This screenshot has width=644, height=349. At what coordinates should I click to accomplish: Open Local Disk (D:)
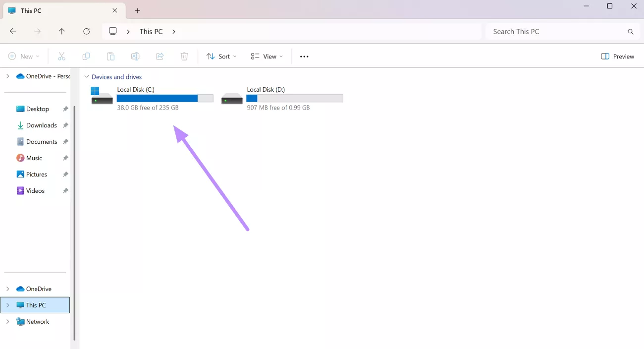click(x=266, y=89)
